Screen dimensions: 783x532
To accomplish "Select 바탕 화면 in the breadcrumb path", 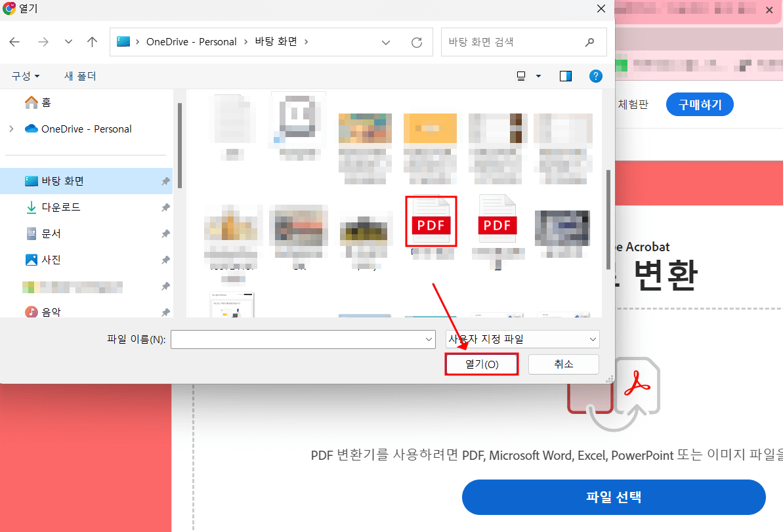I will click(x=277, y=41).
